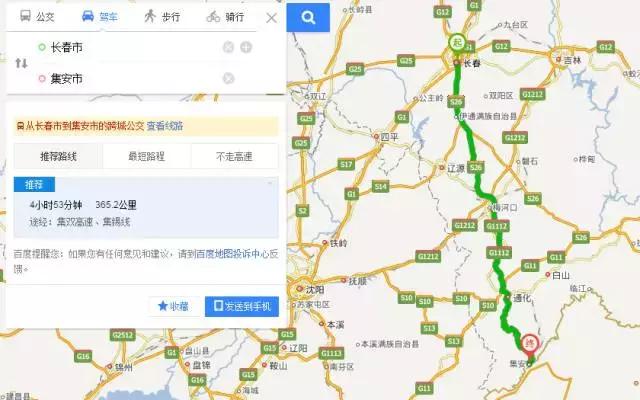This screenshot has width=640, height=400.
Task: Click 收藏 favorite button
Action: pyautogui.click(x=174, y=306)
